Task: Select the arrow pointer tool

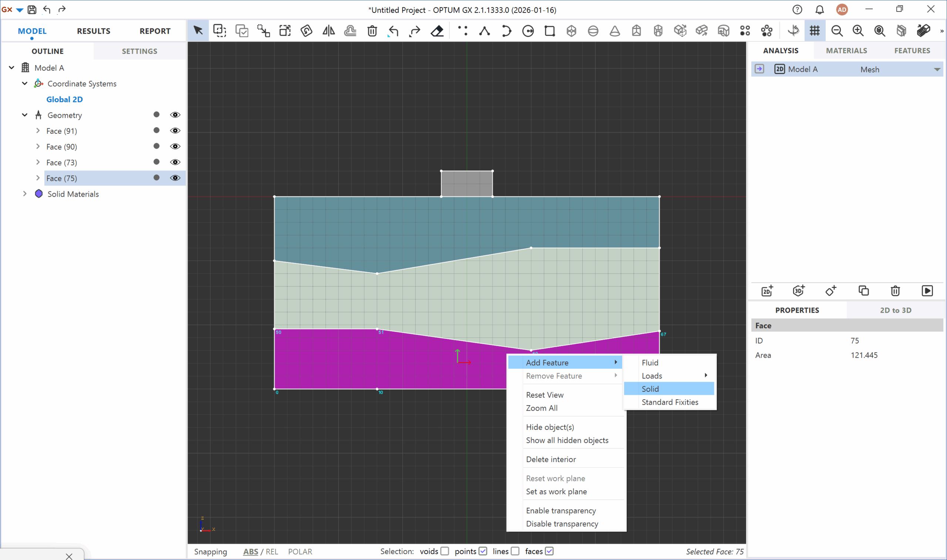Action: point(198,31)
